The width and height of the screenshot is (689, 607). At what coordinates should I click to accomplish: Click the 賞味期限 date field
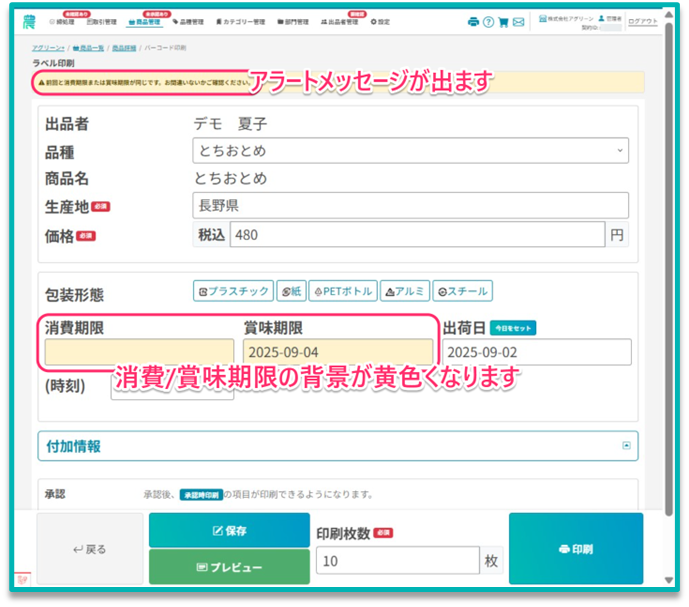tap(338, 352)
